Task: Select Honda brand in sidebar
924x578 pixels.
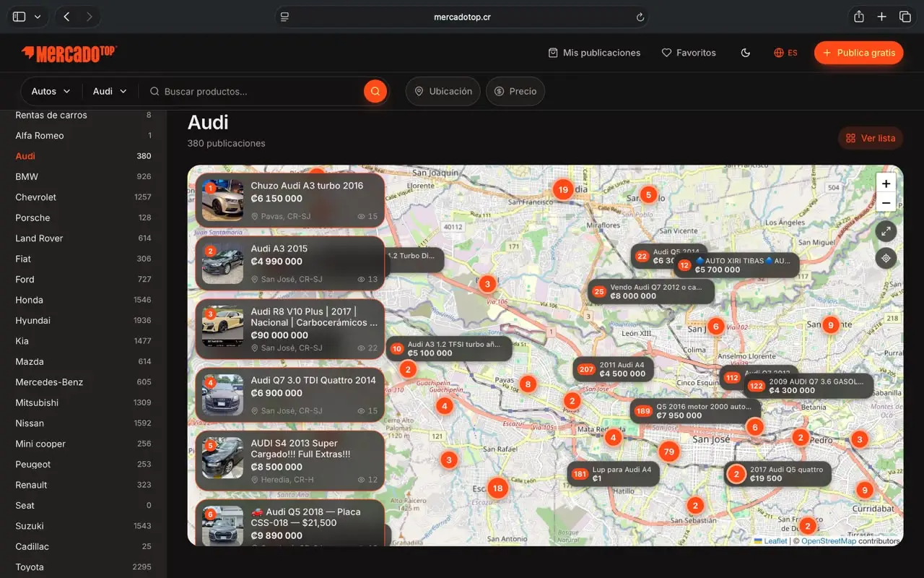Action: pyautogui.click(x=83, y=300)
